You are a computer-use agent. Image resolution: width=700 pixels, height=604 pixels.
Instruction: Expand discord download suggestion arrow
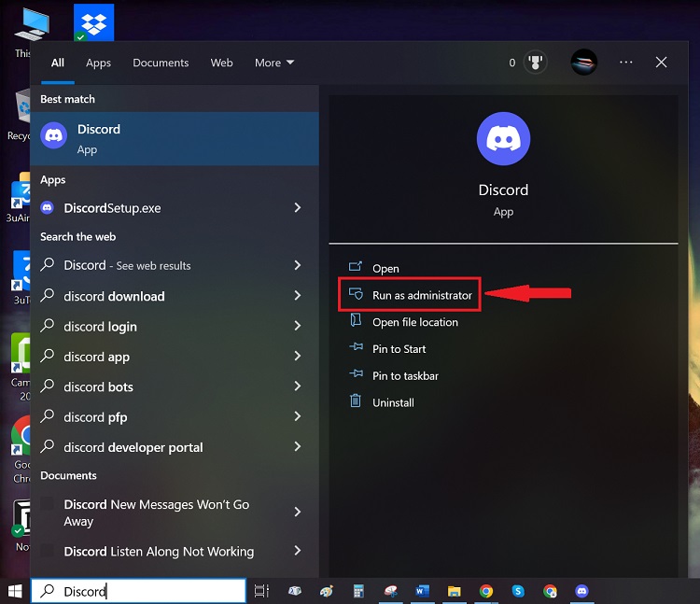298,296
